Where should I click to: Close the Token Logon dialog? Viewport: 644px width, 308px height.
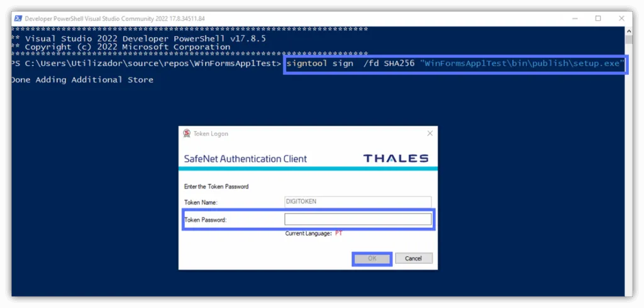(x=430, y=134)
